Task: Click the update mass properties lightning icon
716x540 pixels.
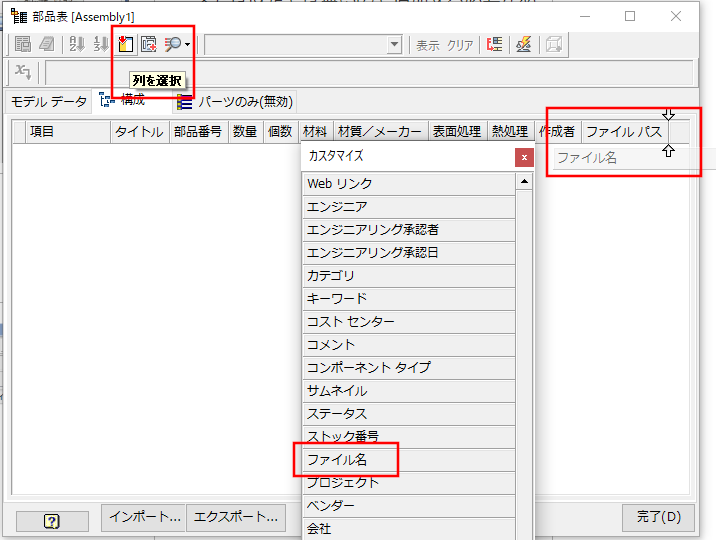Action: (524, 44)
